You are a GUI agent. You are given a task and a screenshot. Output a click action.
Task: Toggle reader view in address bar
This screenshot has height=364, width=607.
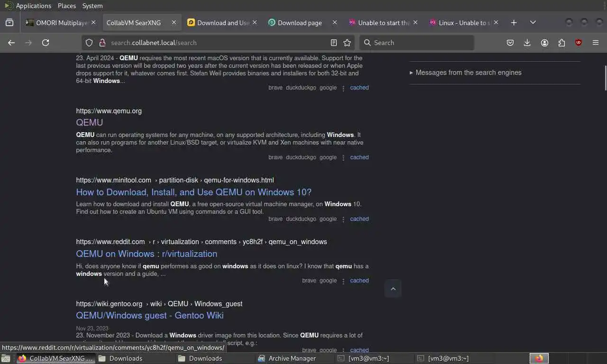(334, 43)
